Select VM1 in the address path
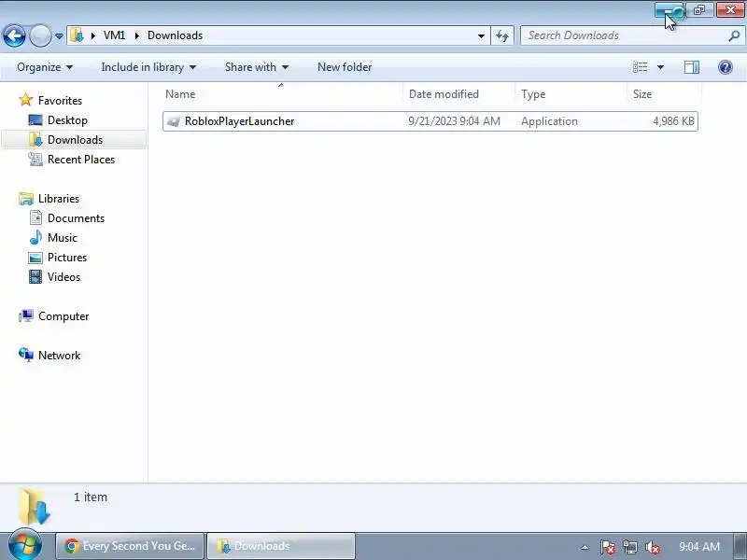 point(114,35)
